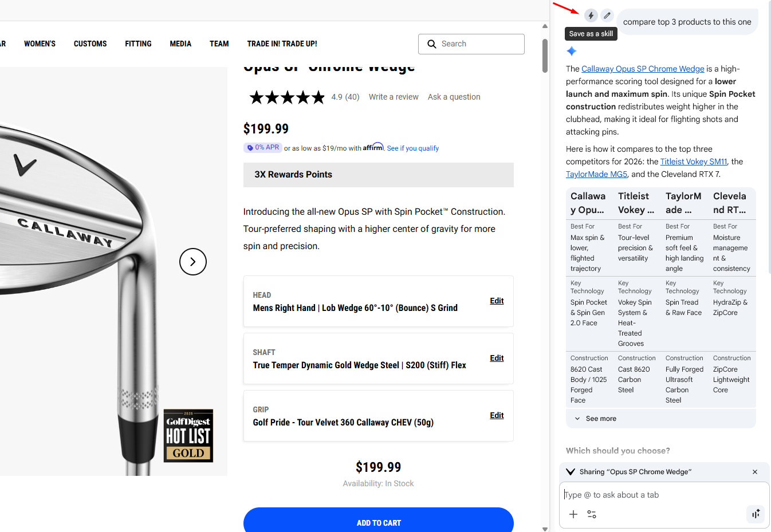This screenshot has width=771, height=532.
Task: Select the FITTING menu item
Action: coord(138,44)
